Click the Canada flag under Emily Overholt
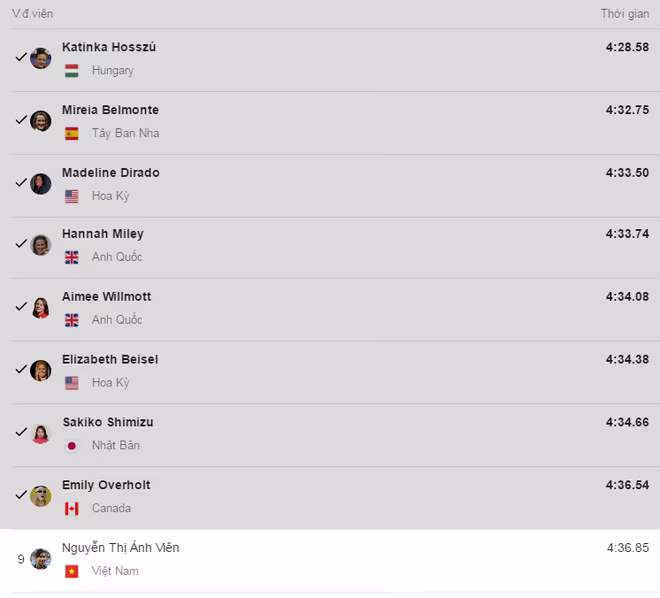This screenshot has width=660, height=598. coord(72,508)
